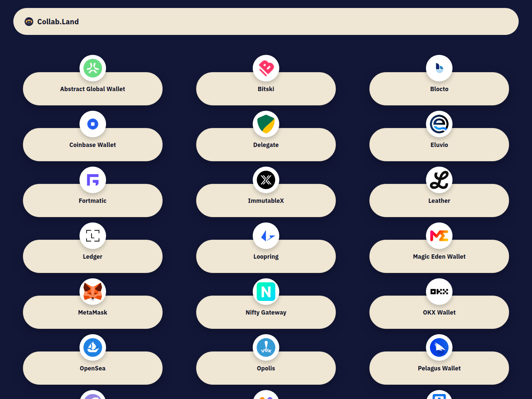Choose the Ledger bracket icon
The height and width of the screenshot is (399, 532).
click(x=93, y=236)
